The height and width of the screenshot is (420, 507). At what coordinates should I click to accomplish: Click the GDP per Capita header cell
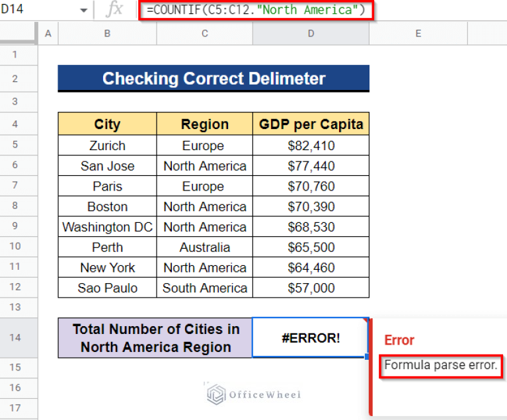(311, 124)
